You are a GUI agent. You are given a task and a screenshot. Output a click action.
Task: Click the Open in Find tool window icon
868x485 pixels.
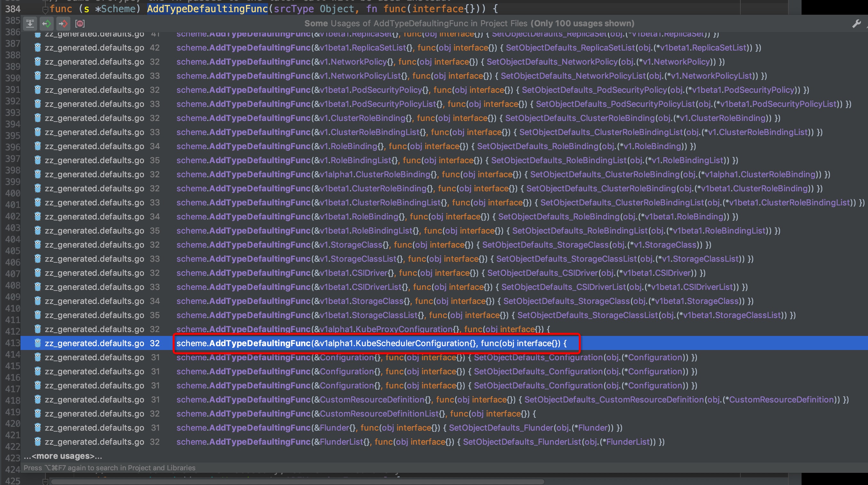click(x=30, y=23)
